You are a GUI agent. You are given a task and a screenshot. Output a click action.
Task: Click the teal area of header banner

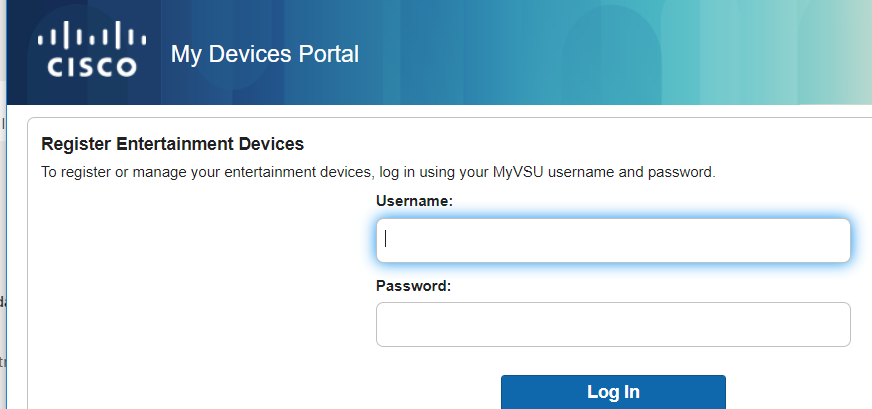click(723, 53)
